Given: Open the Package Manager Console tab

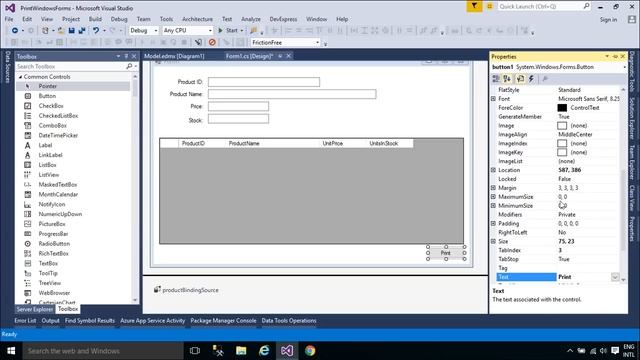Looking at the screenshot, I should coord(223,321).
